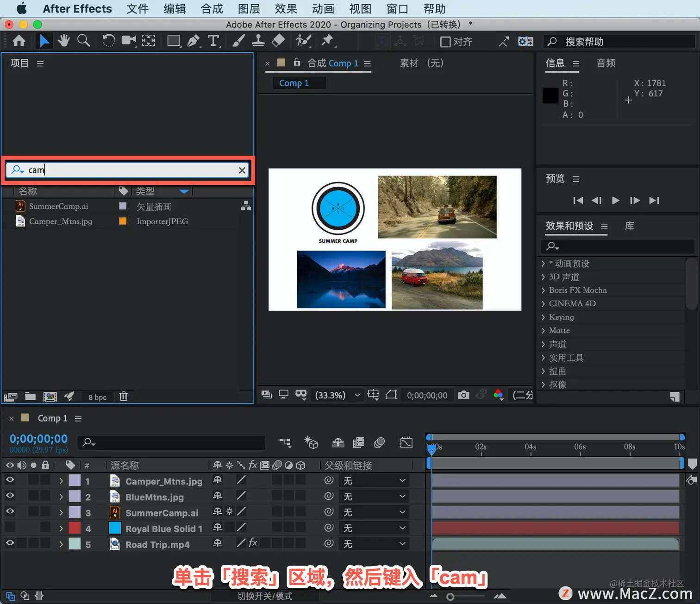Screen dimensions: 700x604
Task: Open parent dropdown for BlueMtns.jpg layer
Action: pos(374,497)
